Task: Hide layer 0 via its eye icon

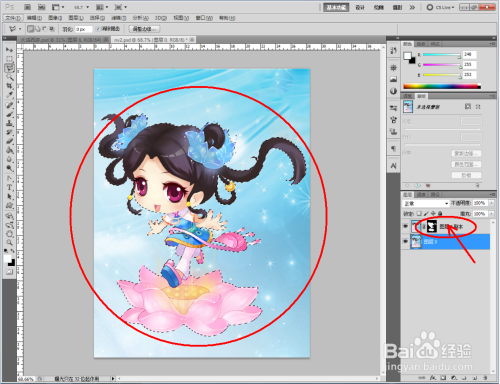Action: pyautogui.click(x=406, y=241)
